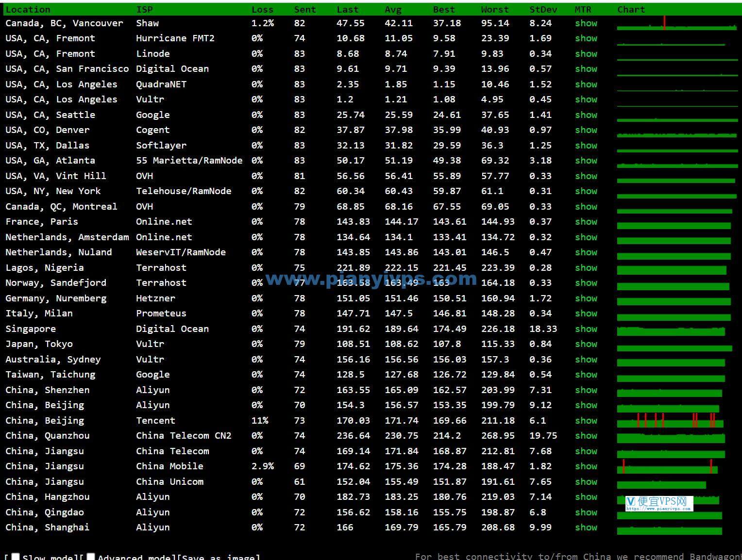This screenshot has width=742, height=560.
Task: Select the 268.95 worst value for Quanzhou
Action: pyautogui.click(x=498, y=436)
